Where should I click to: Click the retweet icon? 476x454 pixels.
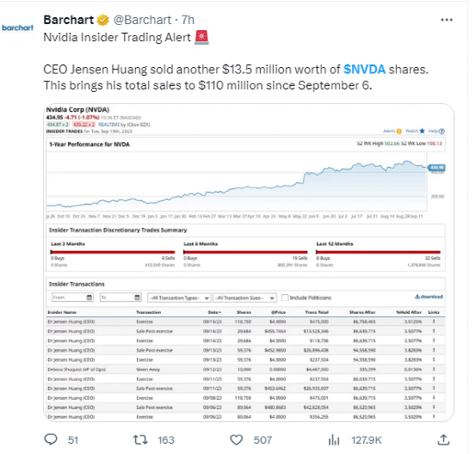point(140,439)
